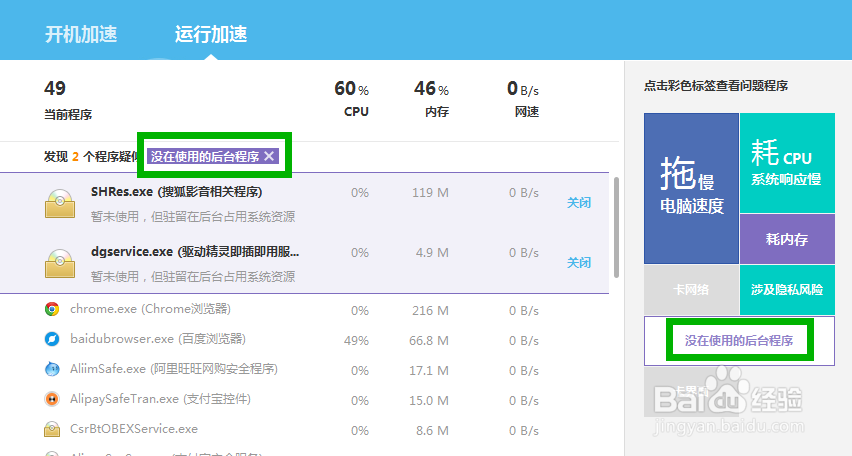Open the 涉及隐私风险 tile
Screen dimensions: 852x456
(x=787, y=289)
